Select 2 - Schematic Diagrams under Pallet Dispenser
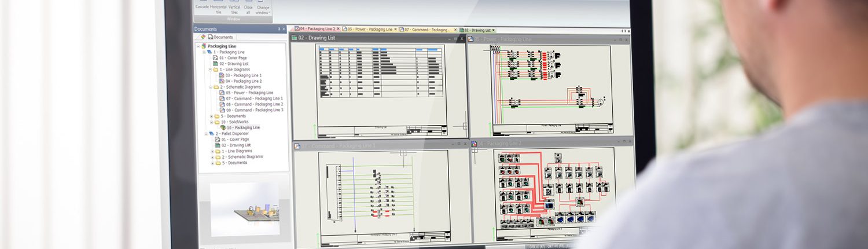The height and width of the screenshot is (249, 868). pos(242,156)
